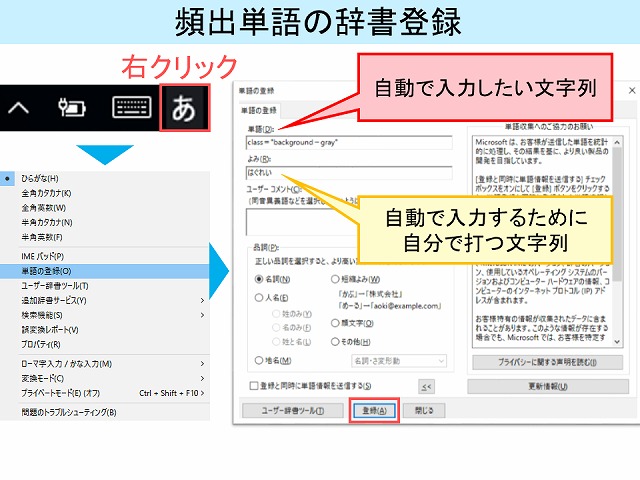Select 半角カタカナ(N) input mode
Screen dimensions: 640x480
click(x=105, y=222)
